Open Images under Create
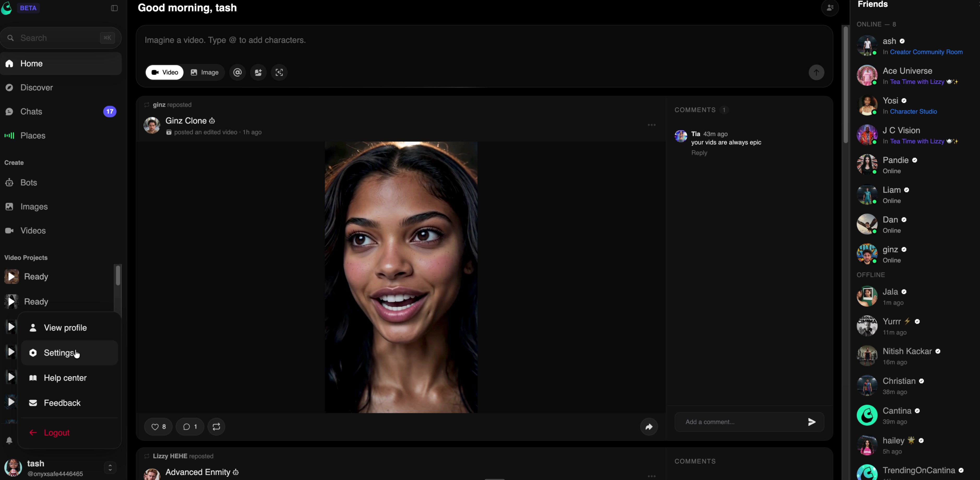 tap(61, 207)
